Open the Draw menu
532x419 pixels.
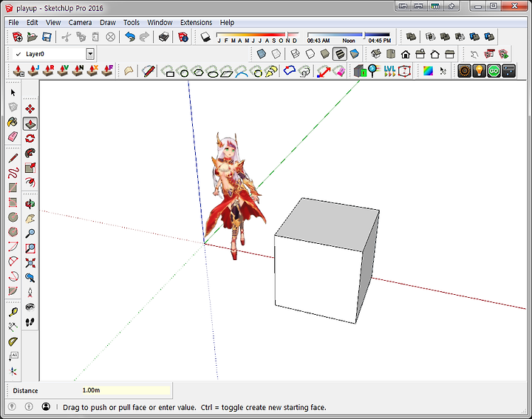pos(108,22)
